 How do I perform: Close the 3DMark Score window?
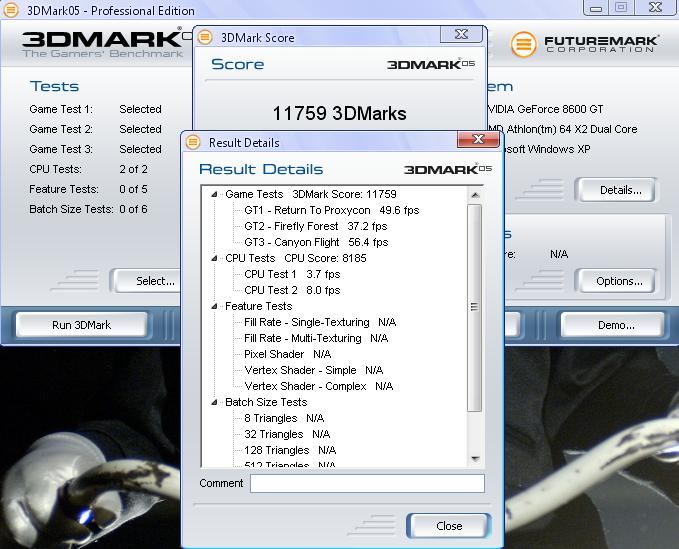[x=462, y=34]
